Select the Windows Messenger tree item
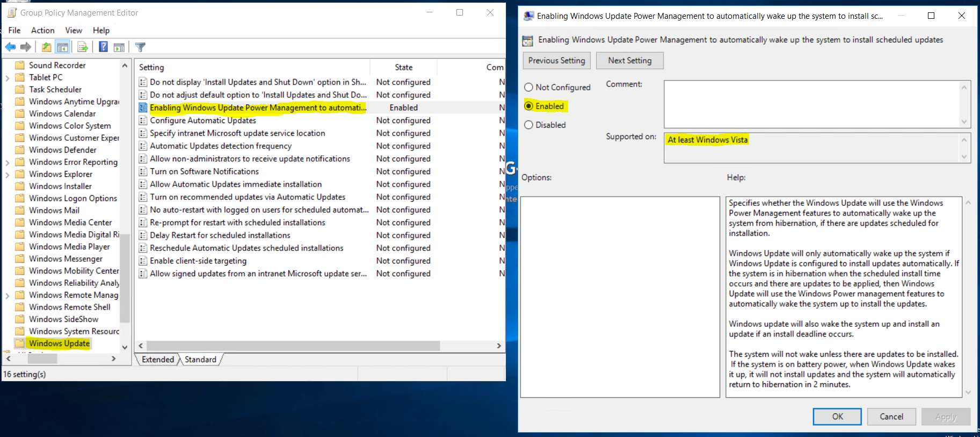 click(66, 259)
